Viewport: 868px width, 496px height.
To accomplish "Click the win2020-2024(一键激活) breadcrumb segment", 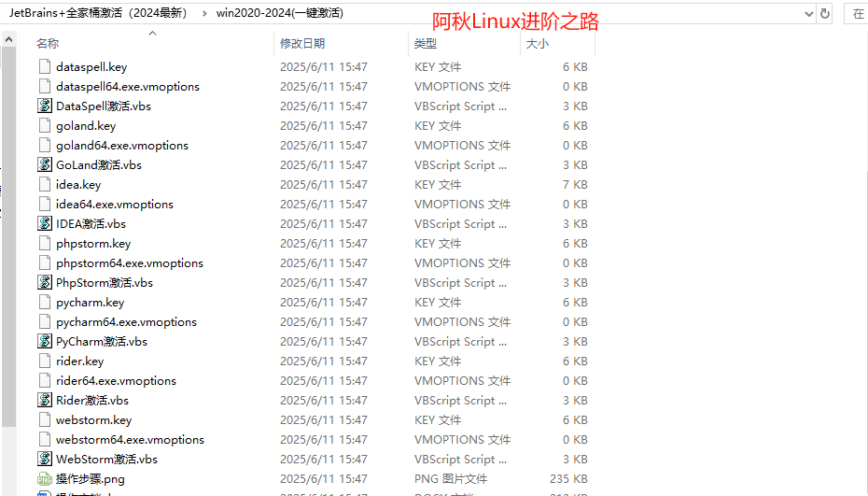I will coord(280,13).
